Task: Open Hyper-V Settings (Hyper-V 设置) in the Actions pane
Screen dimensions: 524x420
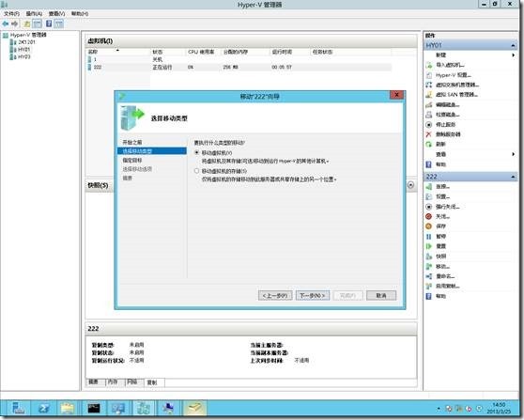Action: [x=454, y=75]
